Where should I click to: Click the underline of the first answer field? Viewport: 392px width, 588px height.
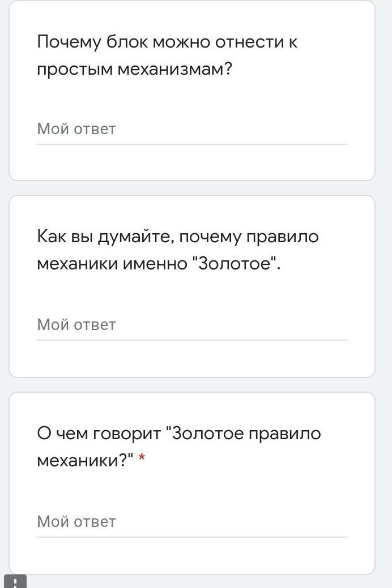click(192, 144)
